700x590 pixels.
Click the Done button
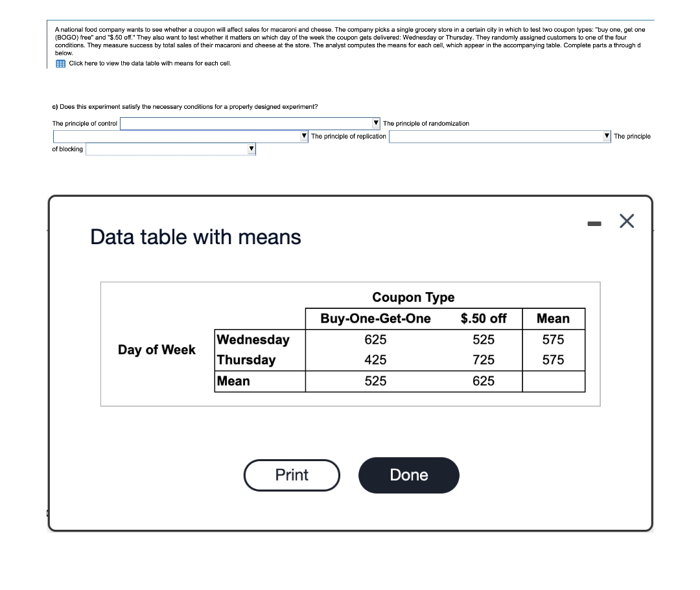(x=409, y=475)
